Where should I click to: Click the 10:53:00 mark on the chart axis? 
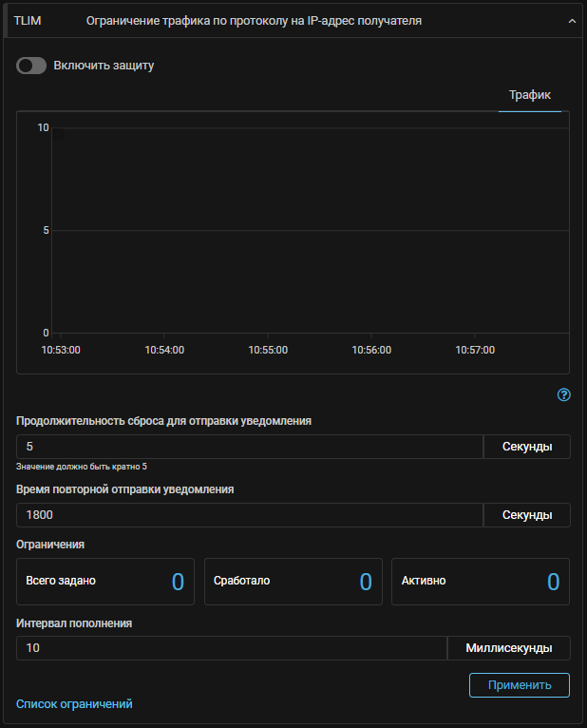61,350
